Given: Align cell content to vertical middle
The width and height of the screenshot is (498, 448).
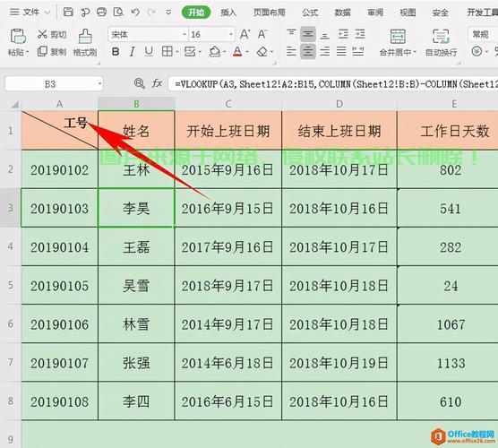Looking at the screenshot, I should [308, 34].
